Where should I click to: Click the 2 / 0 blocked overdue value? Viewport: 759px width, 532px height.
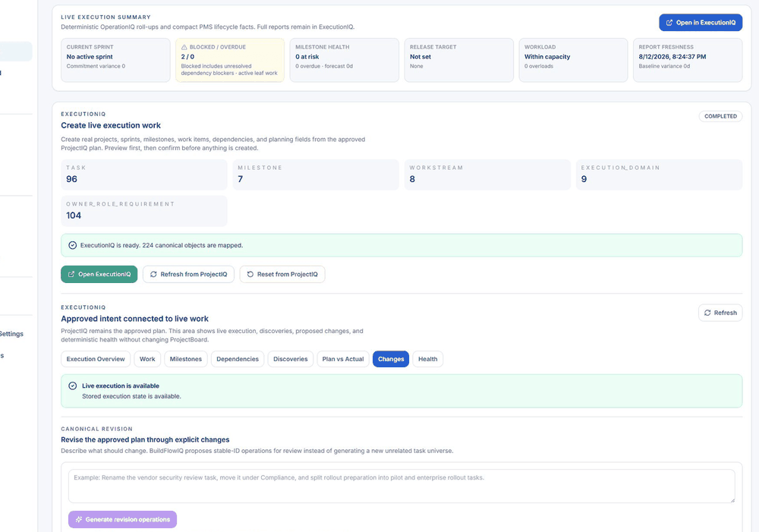187,57
